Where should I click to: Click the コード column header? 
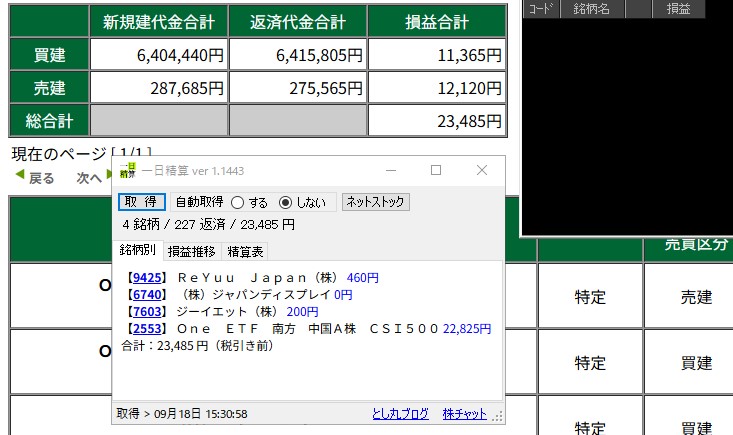pyautogui.click(x=541, y=9)
